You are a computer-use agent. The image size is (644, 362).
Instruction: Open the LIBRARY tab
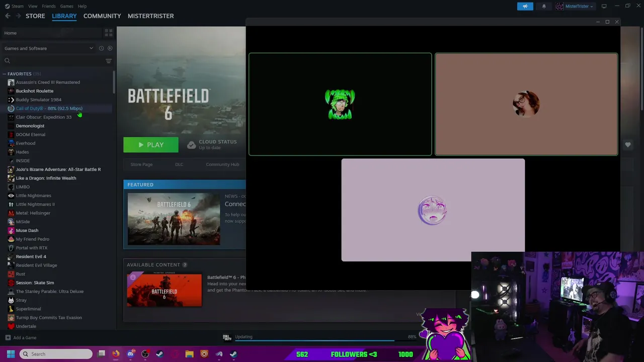pyautogui.click(x=64, y=16)
